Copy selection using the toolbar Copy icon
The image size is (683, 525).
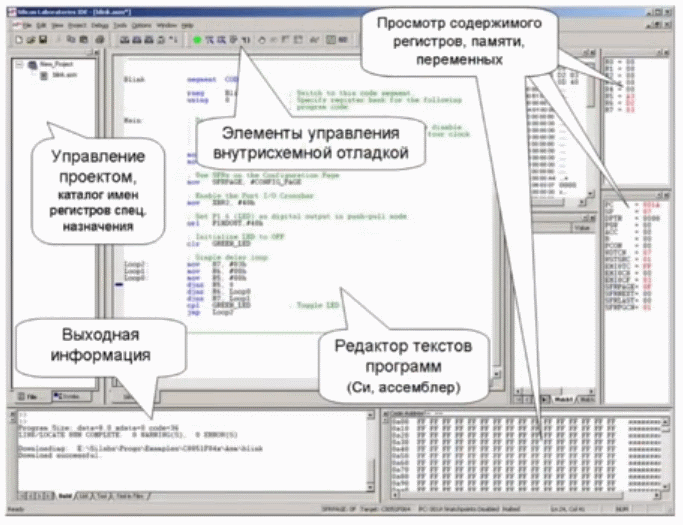coord(71,40)
